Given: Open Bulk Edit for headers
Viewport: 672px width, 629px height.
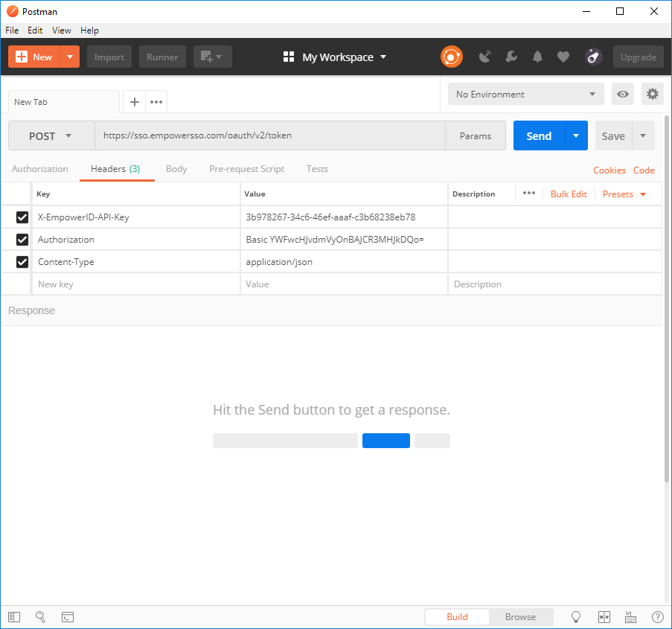Looking at the screenshot, I should (x=569, y=194).
